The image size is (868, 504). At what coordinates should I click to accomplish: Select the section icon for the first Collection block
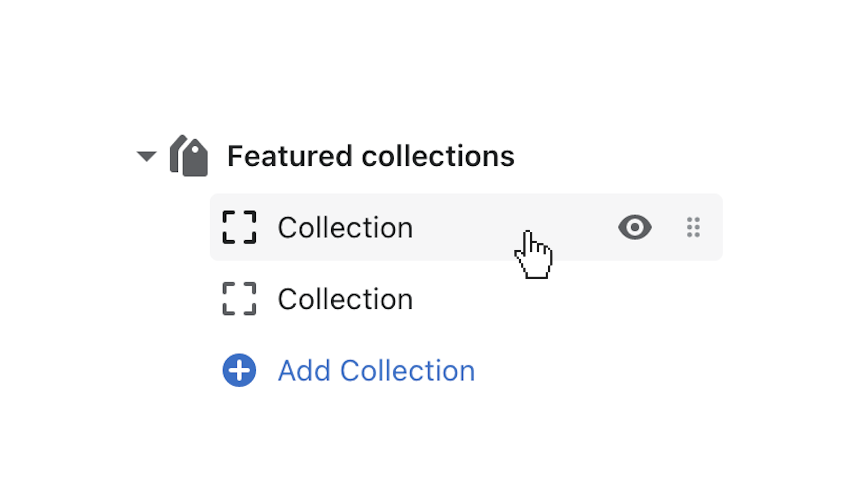coord(239,227)
